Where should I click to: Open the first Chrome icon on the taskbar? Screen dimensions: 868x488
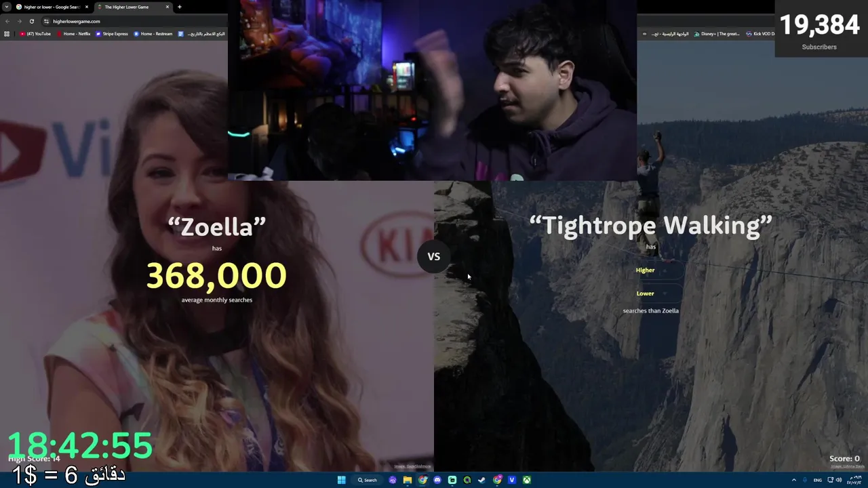coord(422,480)
